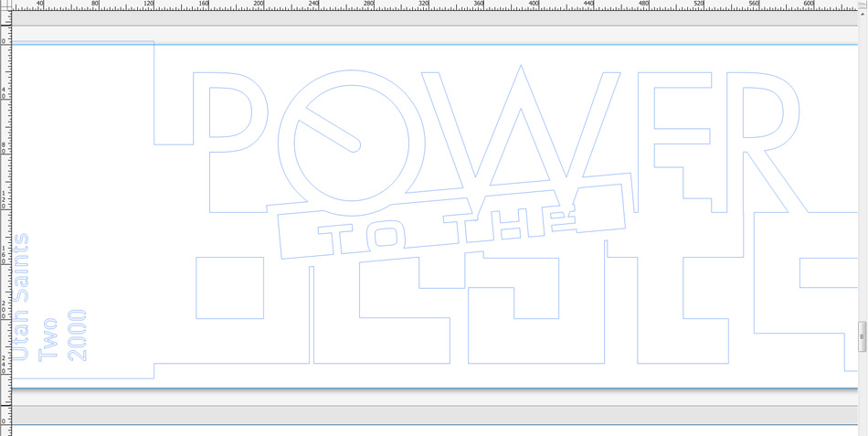Viewport: 868px width, 436px height.
Task: Select the dial-shaped letter O outline
Action: (x=352, y=143)
